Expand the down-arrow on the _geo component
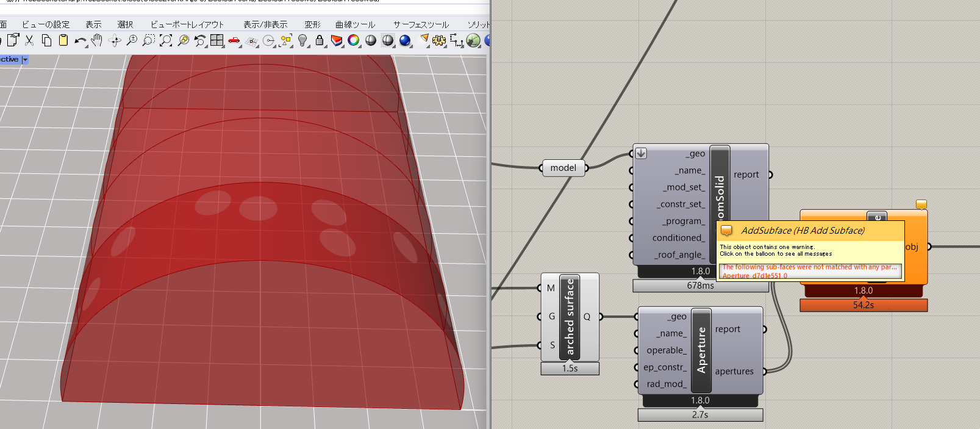The height and width of the screenshot is (429, 980). pyautogui.click(x=641, y=153)
